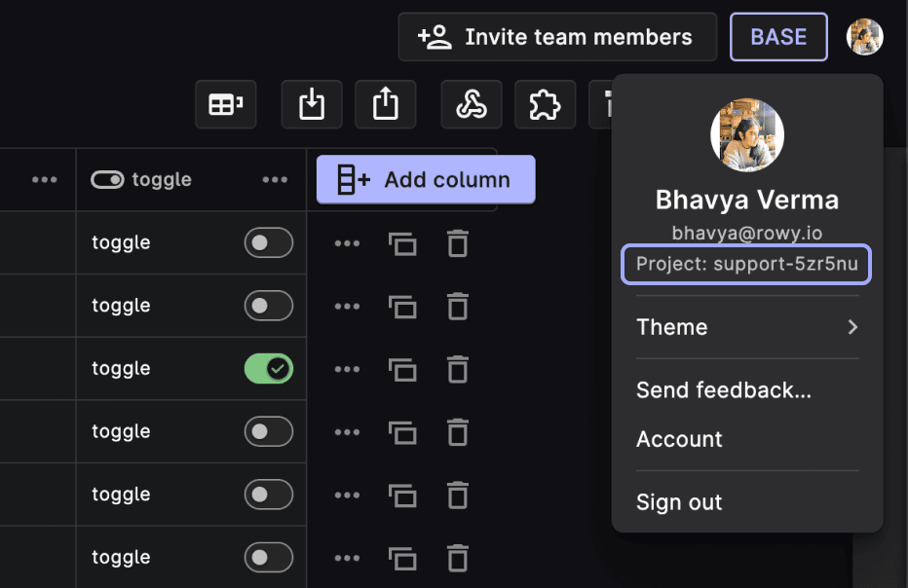Disable the green enabled toggle switch

click(268, 369)
